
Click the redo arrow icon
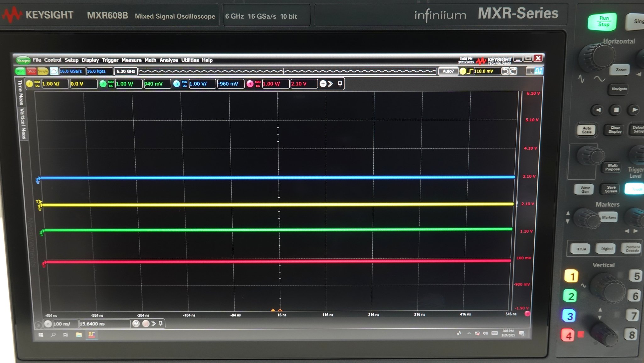point(513,71)
